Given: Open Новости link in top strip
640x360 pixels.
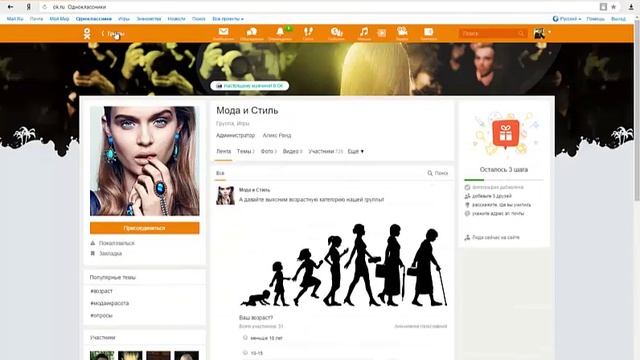Looking at the screenshot, I should (x=176, y=19).
